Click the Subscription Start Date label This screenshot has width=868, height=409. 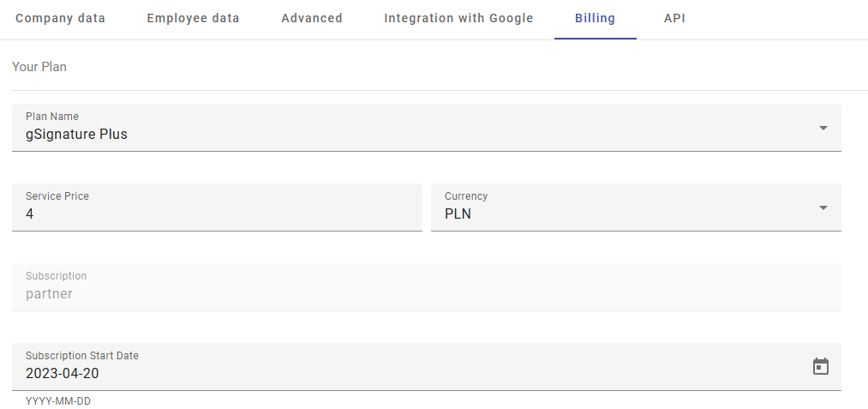[x=82, y=356]
